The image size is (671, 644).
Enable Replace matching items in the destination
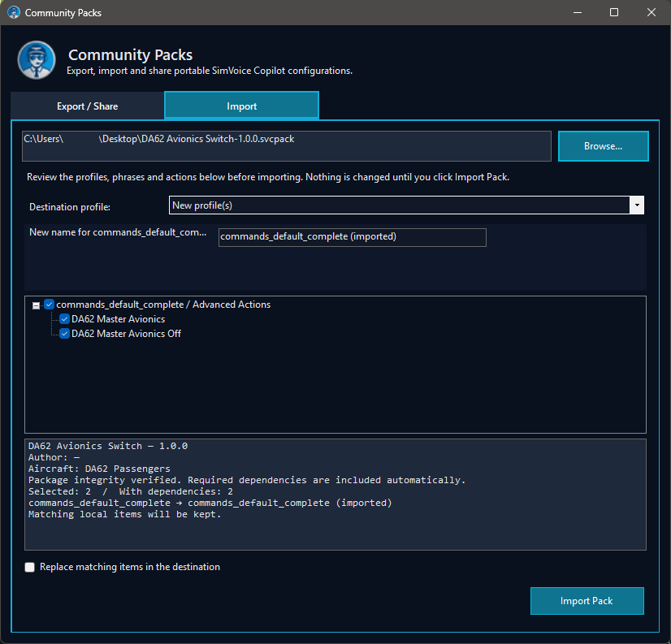point(29,568)
